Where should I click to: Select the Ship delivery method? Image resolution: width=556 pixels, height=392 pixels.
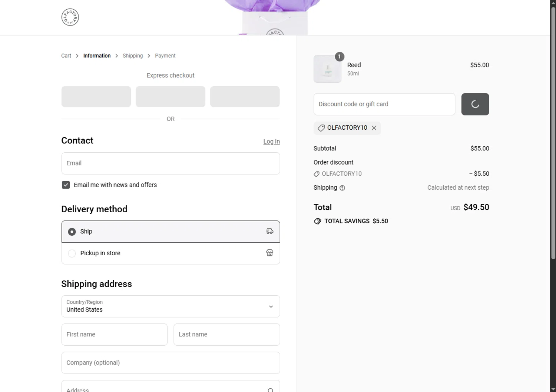coord(171,232)
